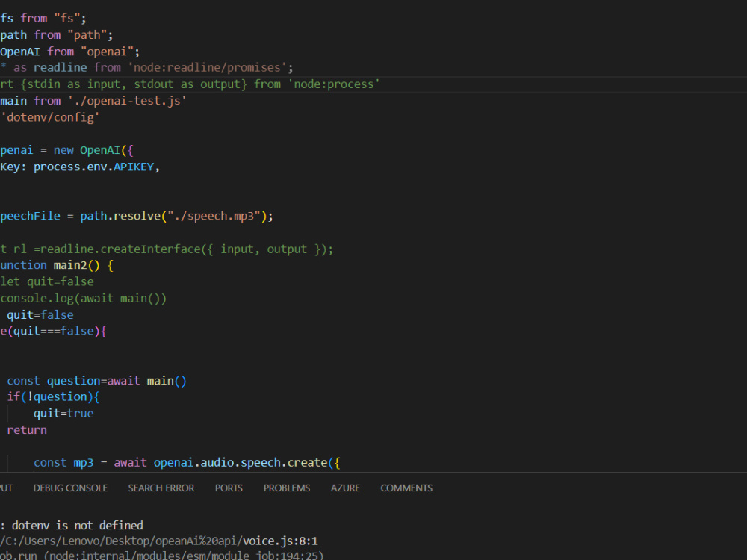This screenshot has height=560, width=747.
Task: Click the 'node:process' import string
Action: [333, 84]
